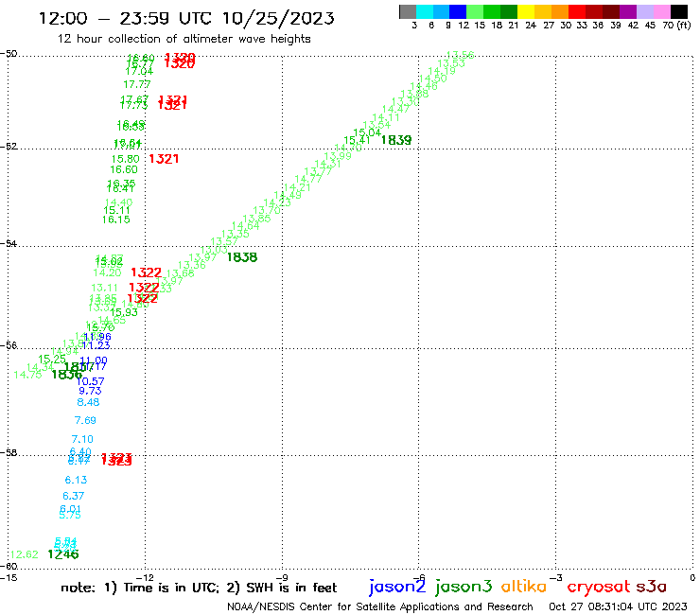The image size is (700, 615).
Task: Click the green value '15.04'
Action: [367, 132]
